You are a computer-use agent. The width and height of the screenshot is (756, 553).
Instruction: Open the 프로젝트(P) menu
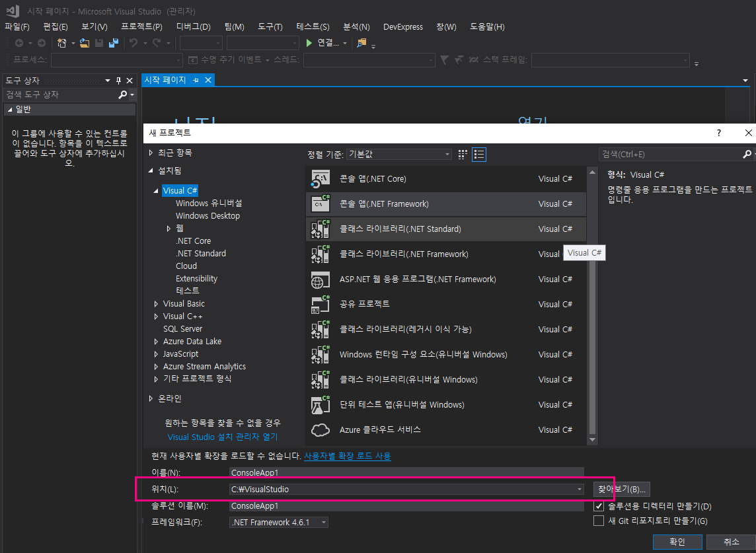click(141, 27)
